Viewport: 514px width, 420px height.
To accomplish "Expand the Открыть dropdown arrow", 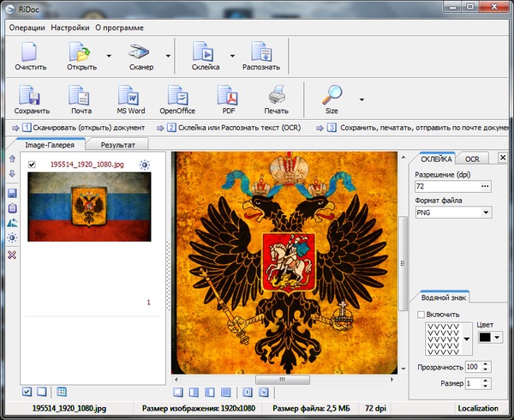I will tap(109, 55).
